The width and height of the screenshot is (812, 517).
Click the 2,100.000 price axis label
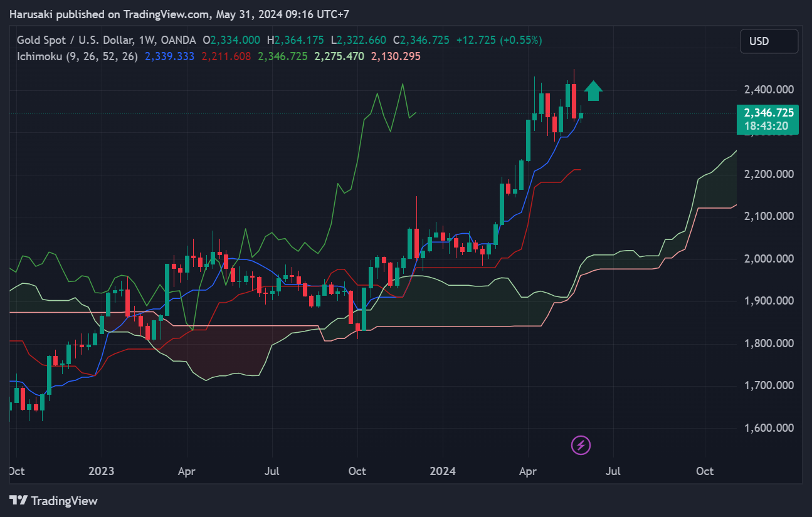tap(769, 216)
